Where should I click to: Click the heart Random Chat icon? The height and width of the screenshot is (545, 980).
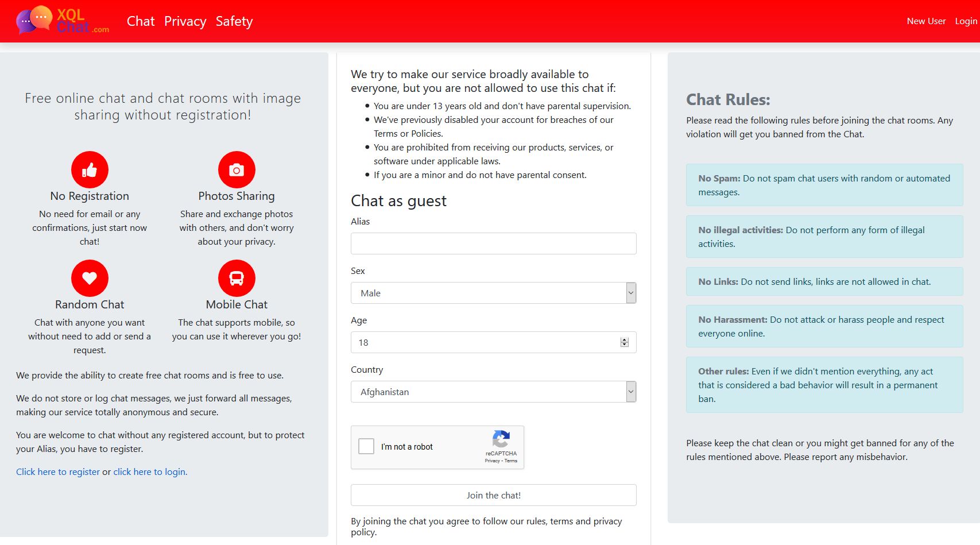click(90, 278)
